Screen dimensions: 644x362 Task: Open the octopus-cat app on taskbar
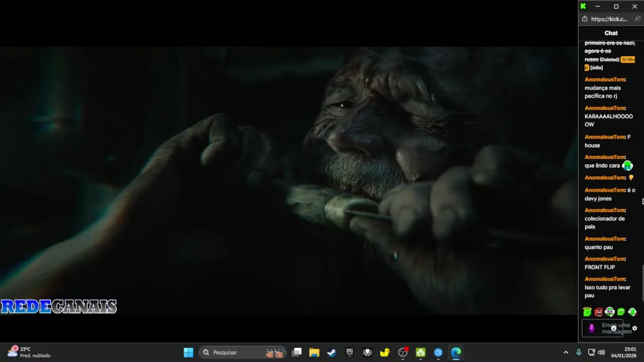tap(367, 352)
